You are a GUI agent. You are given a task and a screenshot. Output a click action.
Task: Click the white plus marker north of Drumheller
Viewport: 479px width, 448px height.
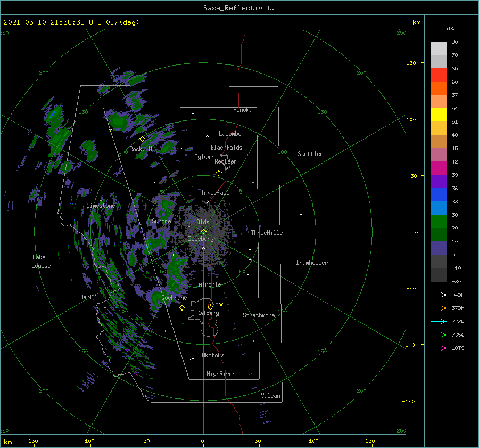click(301, 214)
